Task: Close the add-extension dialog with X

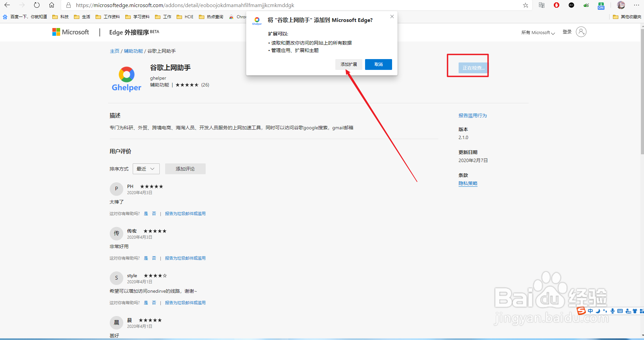Action: tap(392, 17)
